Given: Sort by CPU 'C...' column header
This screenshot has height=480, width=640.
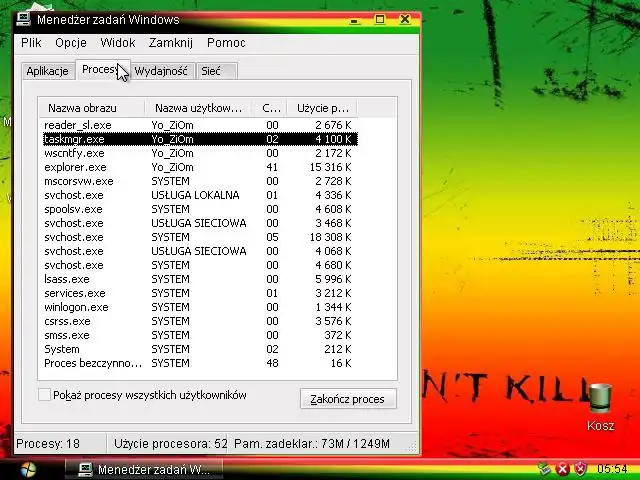Looking at the screenshot, I should click(x=271, y=108).
